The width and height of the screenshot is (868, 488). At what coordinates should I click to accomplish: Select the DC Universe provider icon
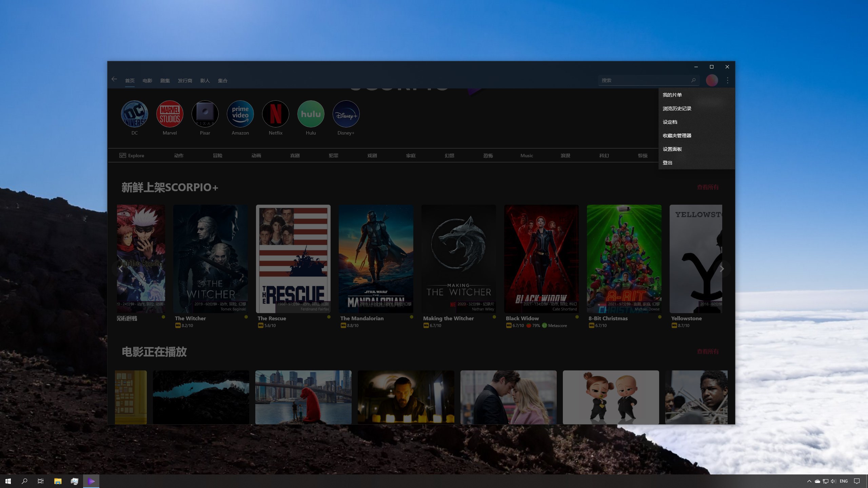[134, 114]
